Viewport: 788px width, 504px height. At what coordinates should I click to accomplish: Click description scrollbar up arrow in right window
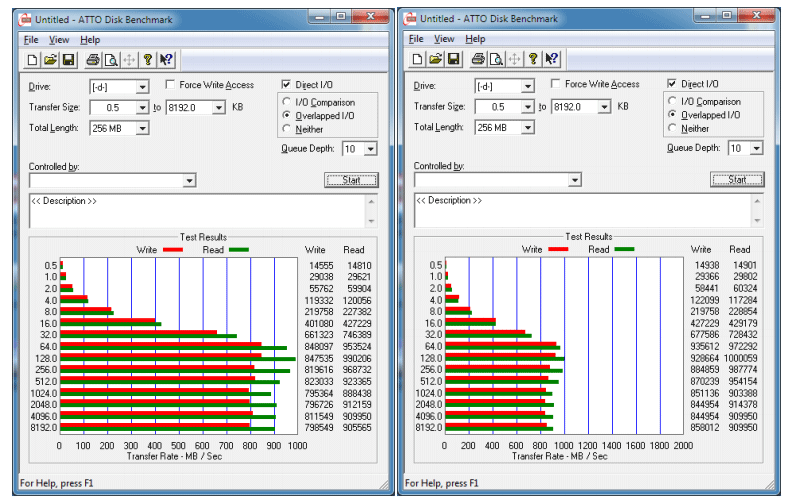[x=757, y=200]
